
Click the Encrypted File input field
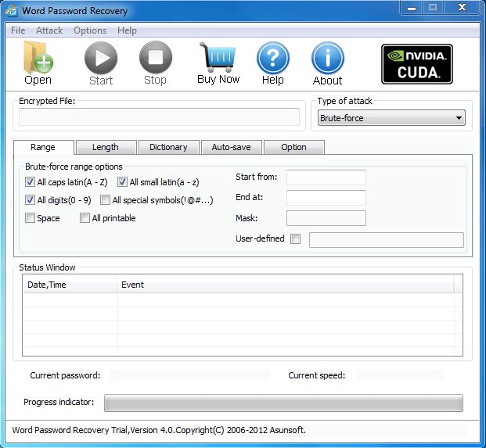tap(159, 117)
